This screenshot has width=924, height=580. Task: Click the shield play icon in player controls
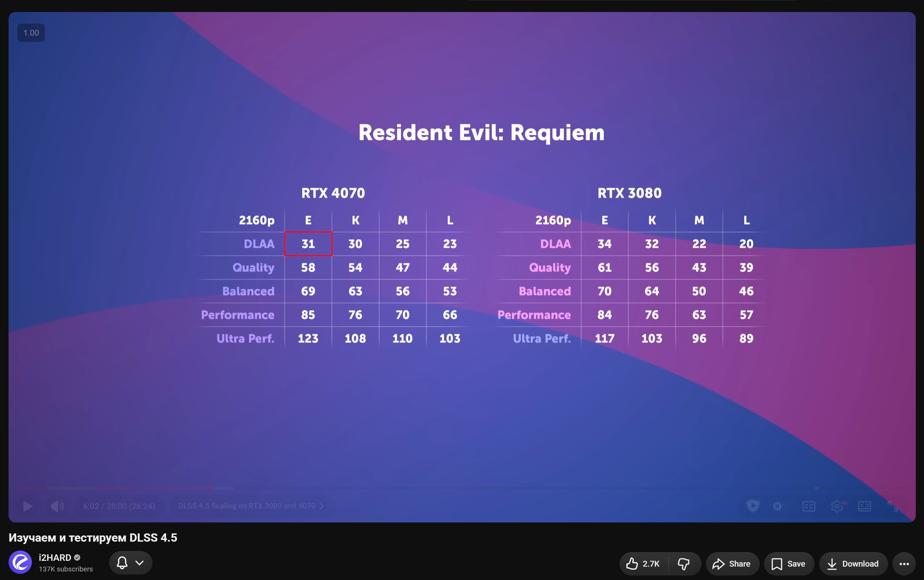pyautogui.click(x=753, y=506)
